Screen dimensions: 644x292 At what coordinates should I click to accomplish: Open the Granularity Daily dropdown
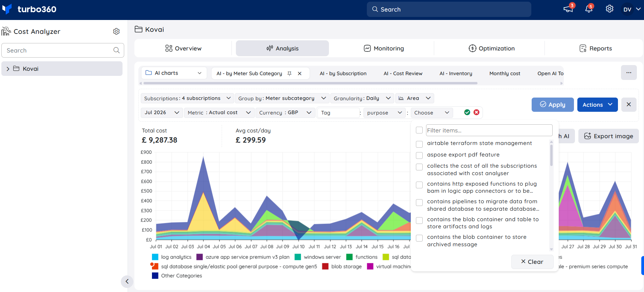[x=362, y=98]
